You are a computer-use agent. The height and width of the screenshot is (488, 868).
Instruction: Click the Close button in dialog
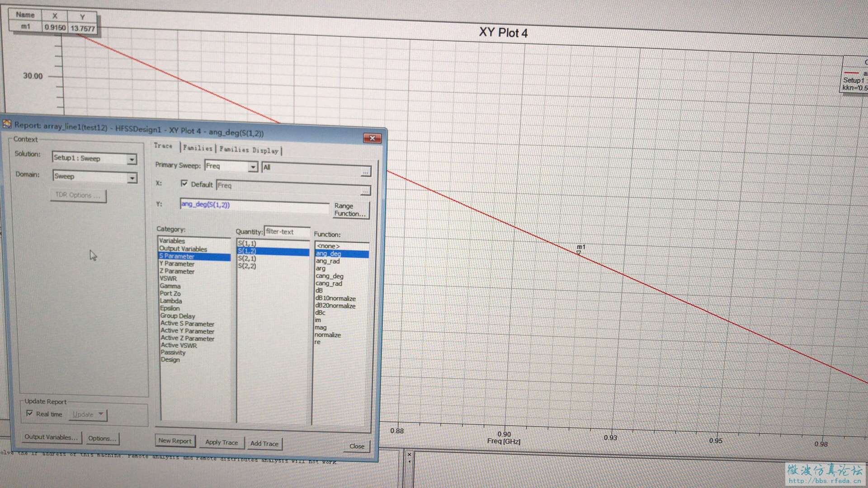point(357,446)
